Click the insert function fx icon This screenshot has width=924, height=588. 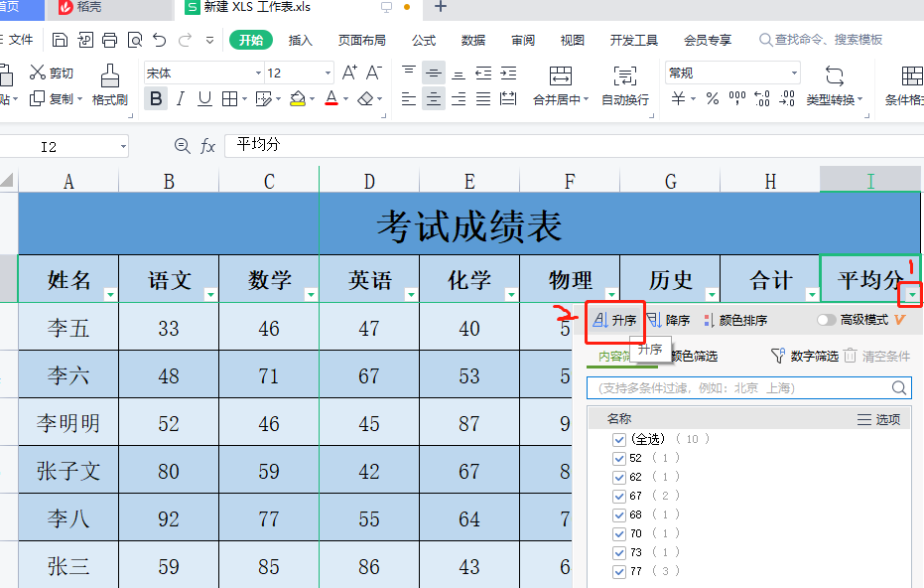tap(207, 146)
